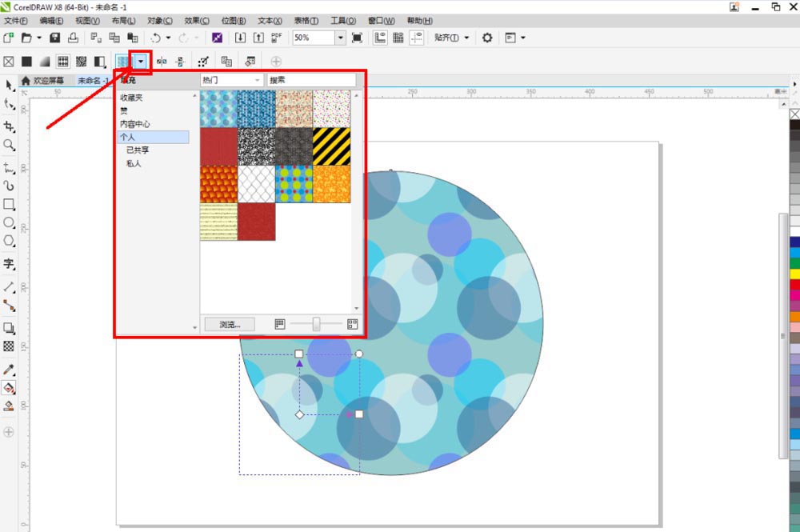Select the Polygon tool

[x=10, y=241]
